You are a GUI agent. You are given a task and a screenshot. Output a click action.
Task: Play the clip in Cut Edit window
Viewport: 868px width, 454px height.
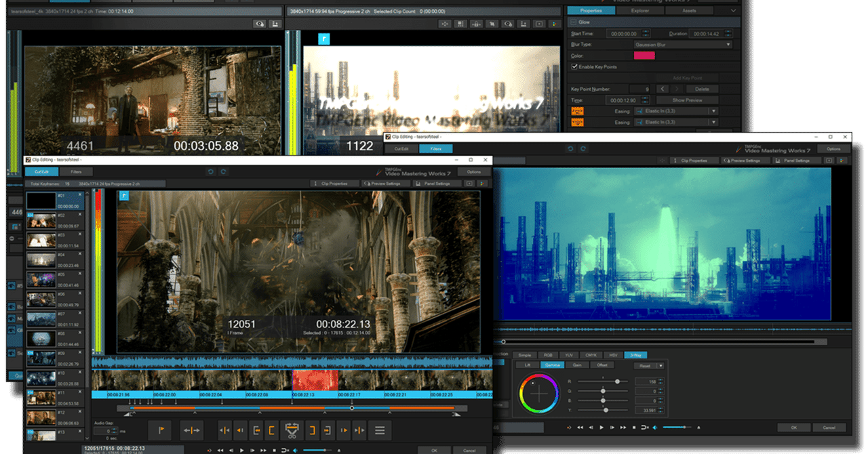[x=242, y=450]
